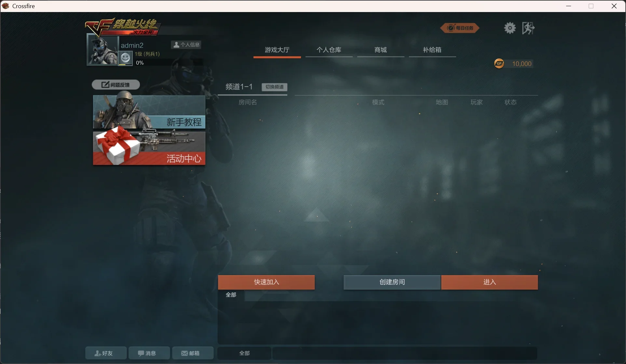Click the 10,000 GP balance
The height and width of the screenshot is (364, 626).
point(522,64)
